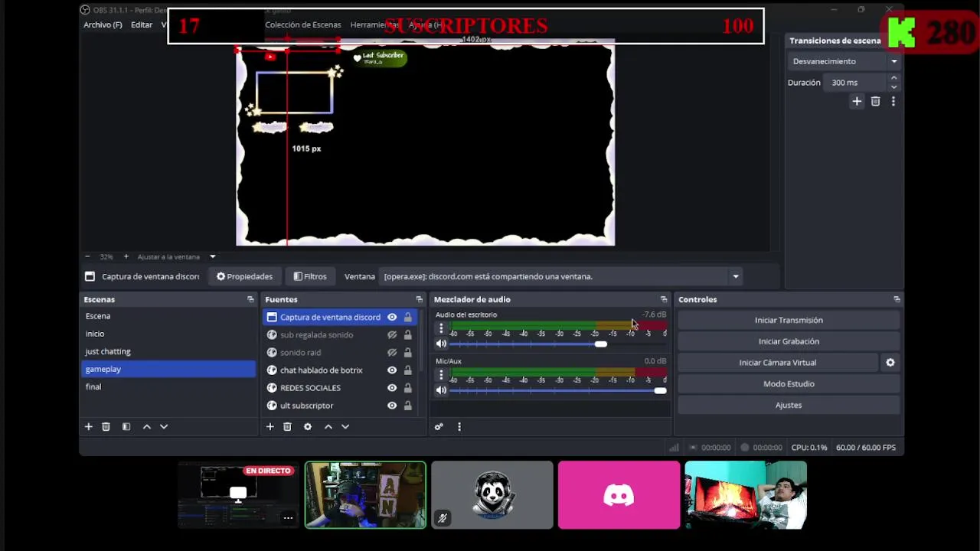Open transition properties three-dot menu

pos(893,101)
